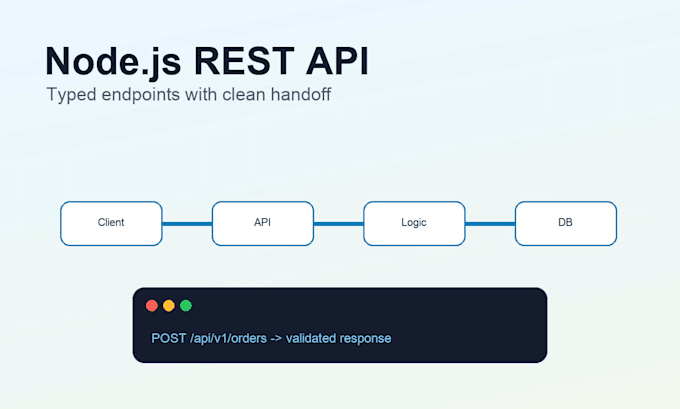Select the API node box
Viewport: 680px width, 409px height.
[263, 223]
